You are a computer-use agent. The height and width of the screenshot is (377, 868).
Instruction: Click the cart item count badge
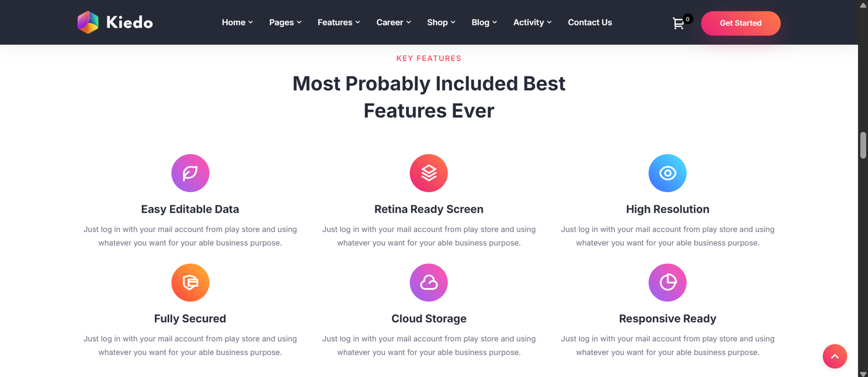point(687,18)
